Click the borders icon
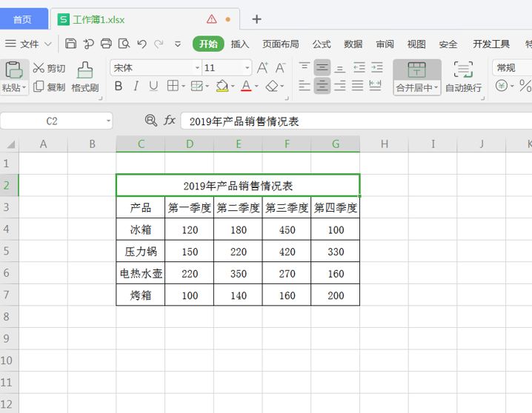Image resolution: width=532 pixels, height=413 pixels. pos(173,86)
